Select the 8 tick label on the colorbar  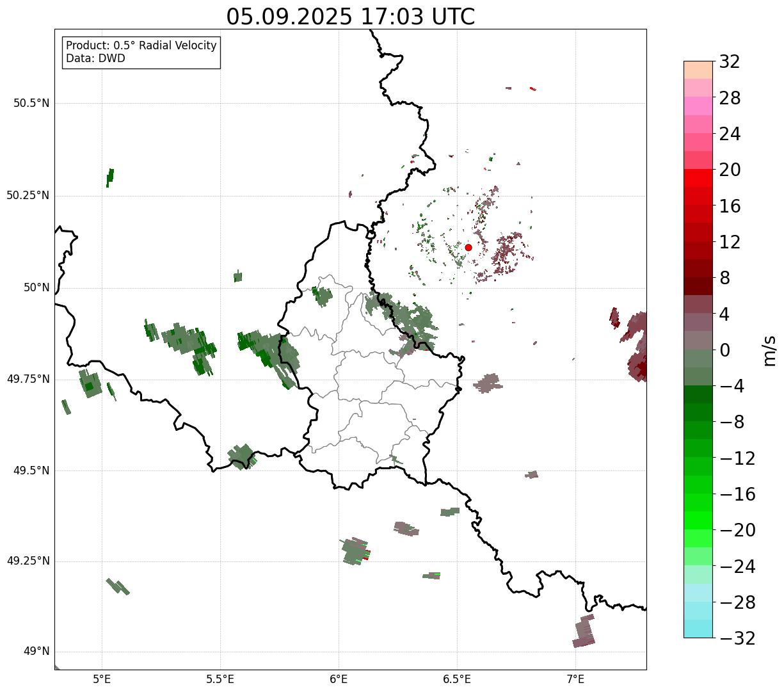point(724,278)
